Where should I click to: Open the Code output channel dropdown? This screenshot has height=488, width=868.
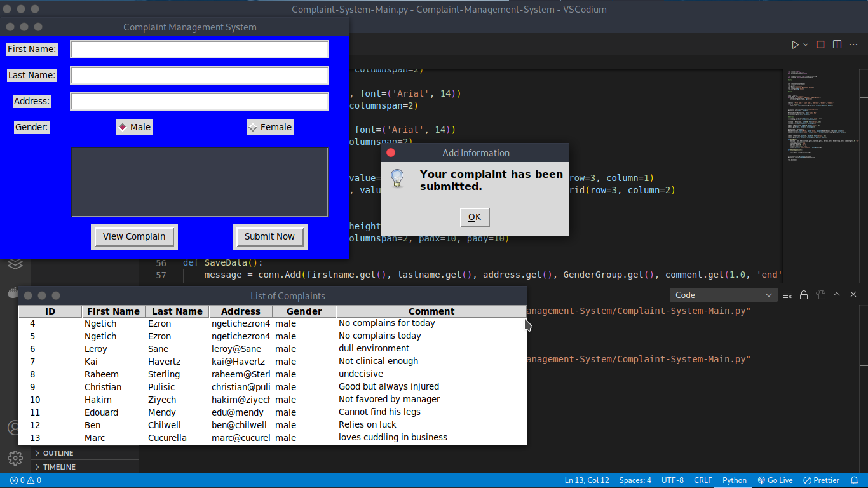(724, 295)
